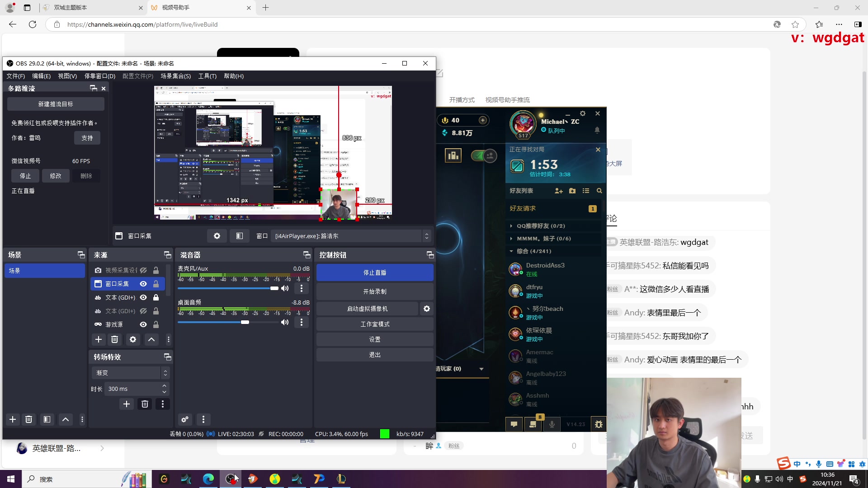Viewport: 868px width, 488px height.
Task: Mute the 麦克风/Aux speaker icon
Action: (x=285, y=288)
